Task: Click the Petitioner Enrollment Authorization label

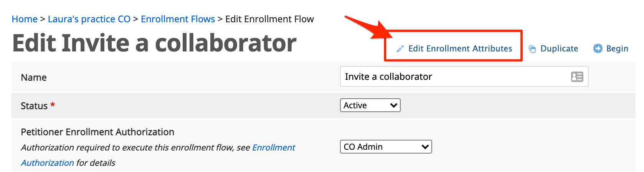Action: [97, 132]
